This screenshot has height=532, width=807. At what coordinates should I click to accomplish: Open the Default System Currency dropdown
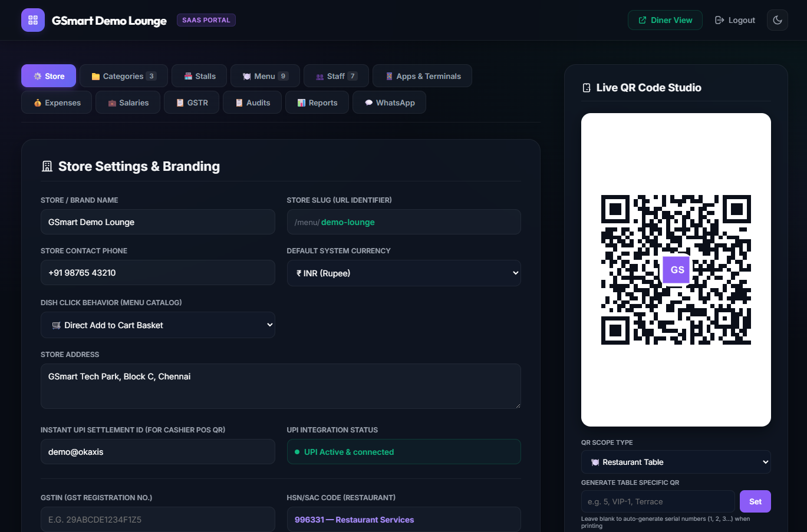[404, 273]
